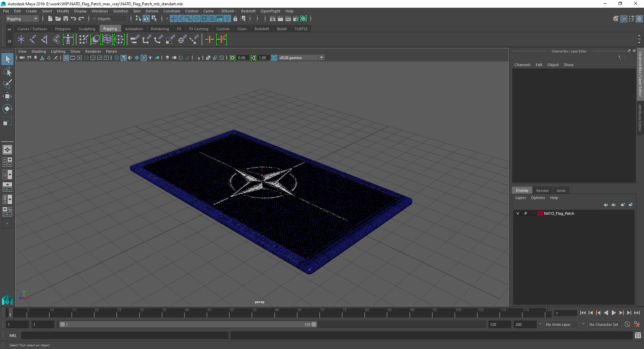644x349 pixels.
Task: Open the shelf menu options button
Action: [x=9, y=41]
